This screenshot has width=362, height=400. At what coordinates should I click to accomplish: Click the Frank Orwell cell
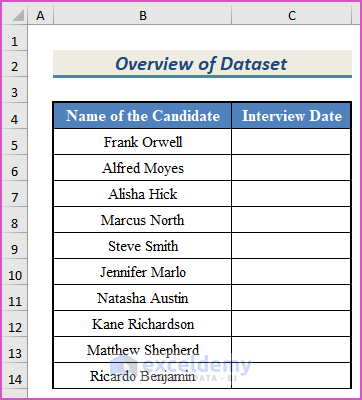click(x=142, y=142)
